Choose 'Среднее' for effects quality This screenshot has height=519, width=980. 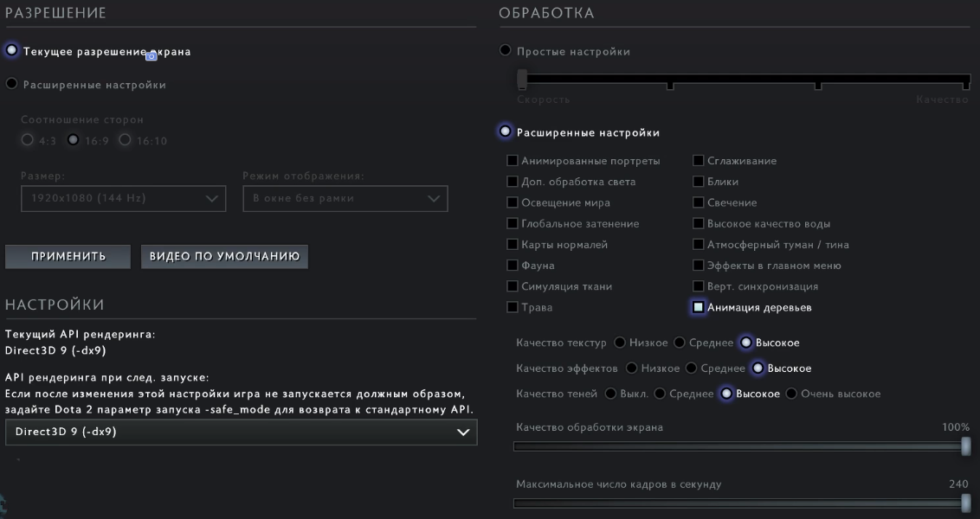[692, 368]
